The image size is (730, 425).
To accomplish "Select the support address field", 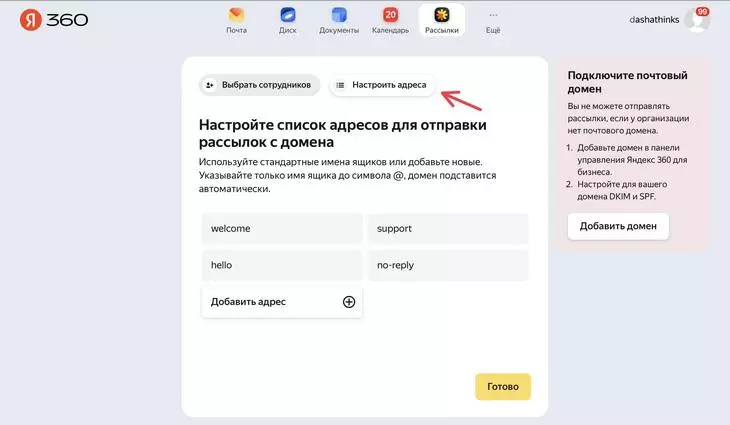I will [448, 229].
